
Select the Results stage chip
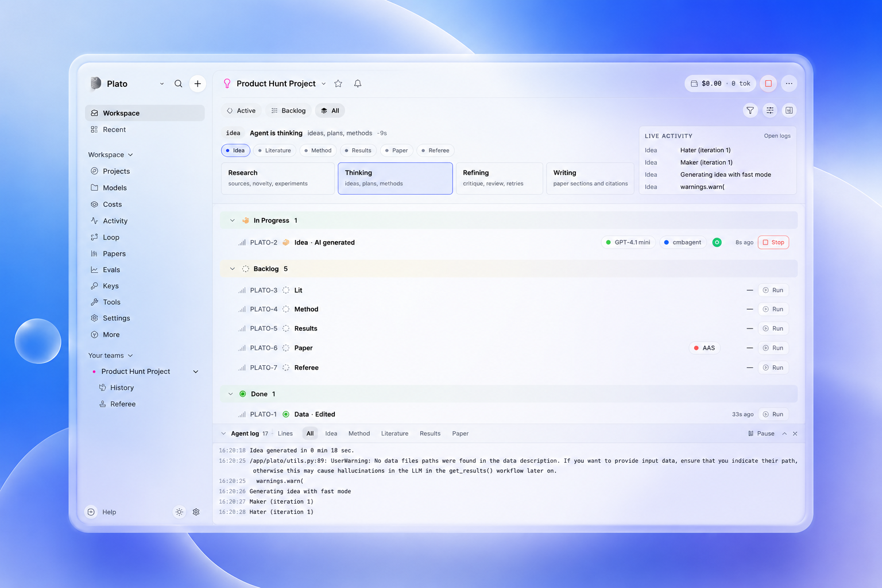click(x=358, y=150)
